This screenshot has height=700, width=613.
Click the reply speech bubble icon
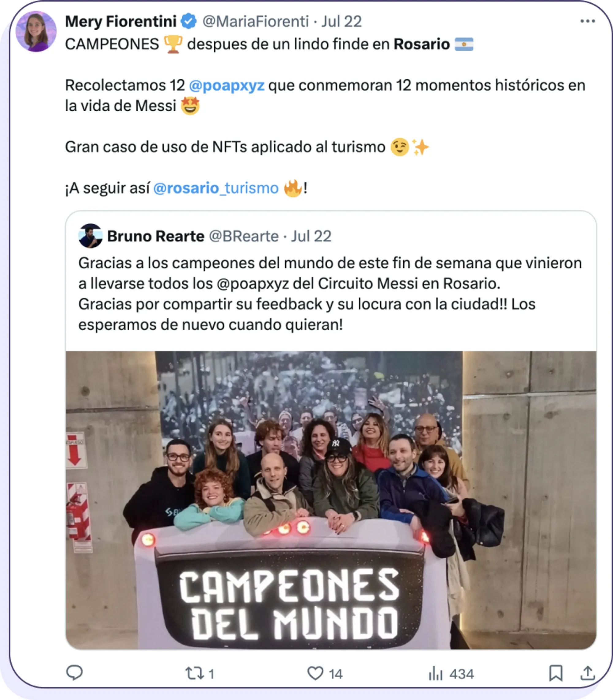(74, 673)
